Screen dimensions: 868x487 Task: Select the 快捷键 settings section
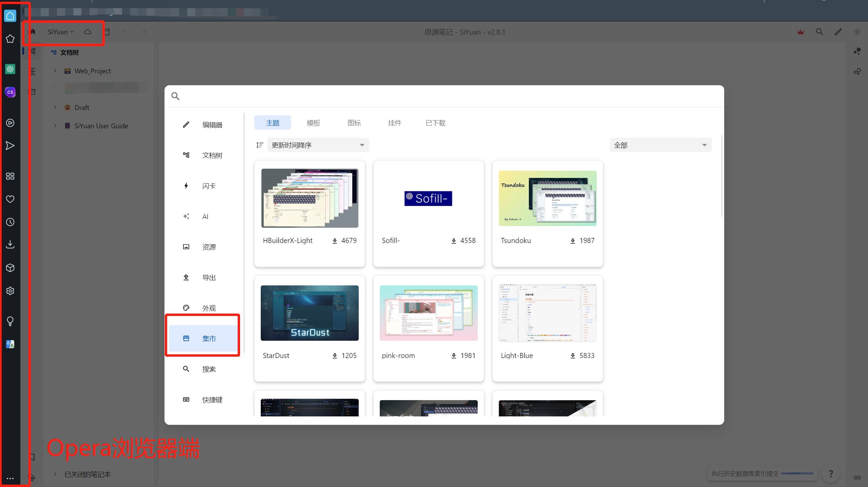click(x=212, y=400)
